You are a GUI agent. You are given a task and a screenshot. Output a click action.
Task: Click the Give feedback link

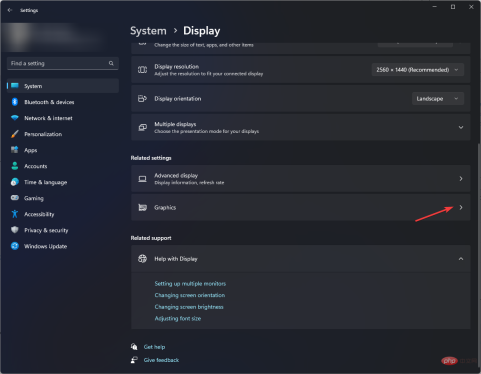click(x=161, y=360)
